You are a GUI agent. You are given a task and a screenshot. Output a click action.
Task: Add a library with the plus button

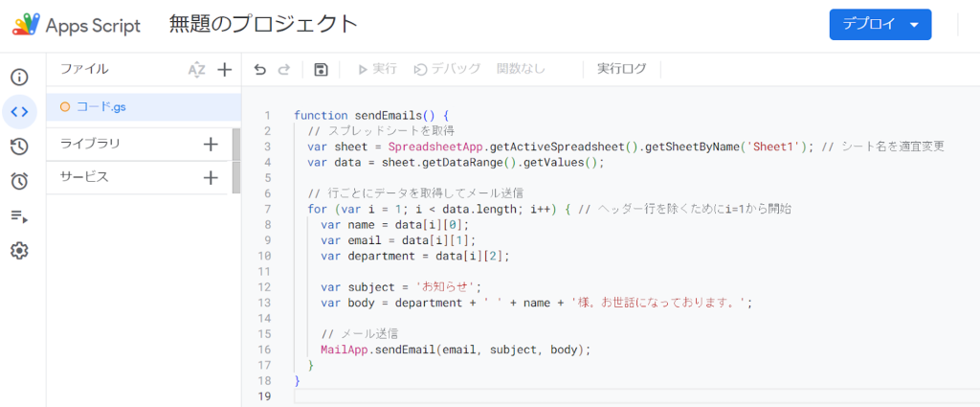tap(212, 144)
